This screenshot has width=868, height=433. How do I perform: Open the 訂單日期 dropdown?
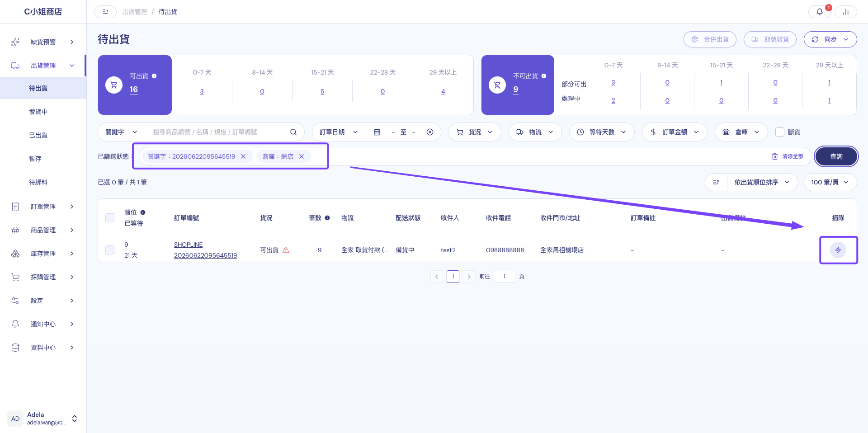click(x=339, y=132)
